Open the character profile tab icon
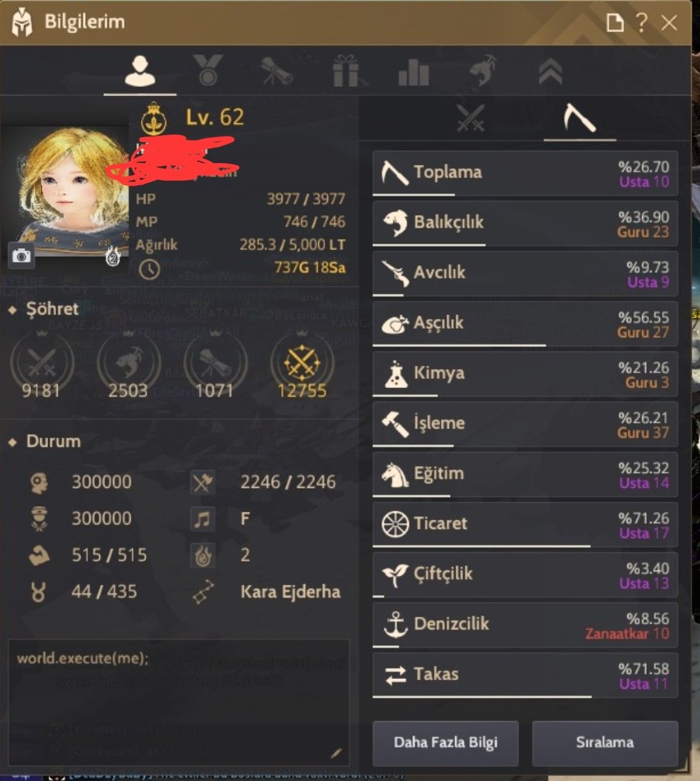Viewport: 700px width, 781px height. pos(140,71)
